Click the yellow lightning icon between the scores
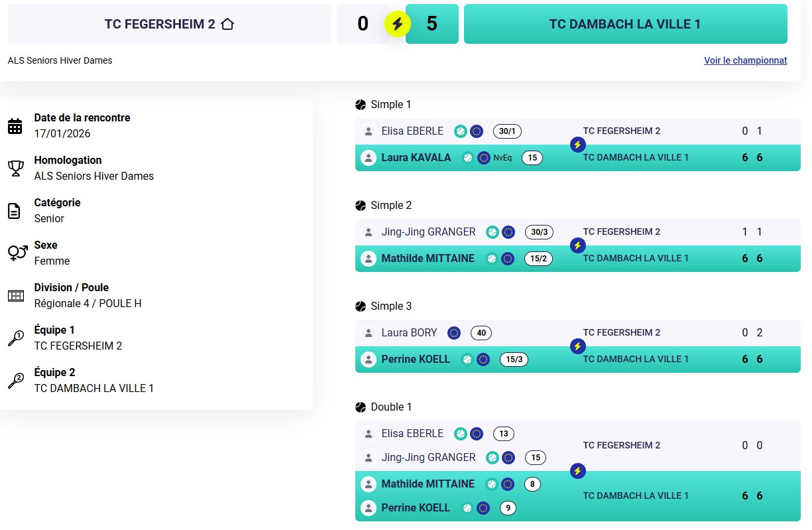Viewport: 812px width, 530px height. pos(398,25)
